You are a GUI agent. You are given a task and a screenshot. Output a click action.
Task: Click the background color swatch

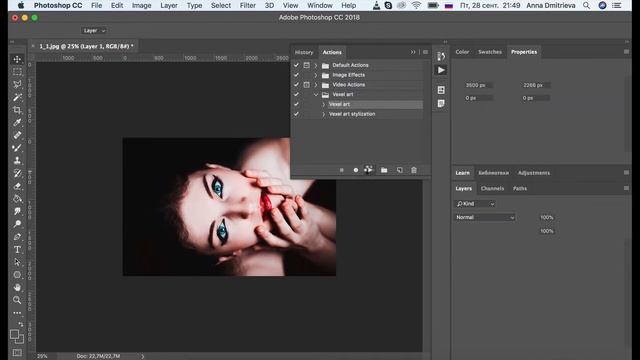pos(20,339)
